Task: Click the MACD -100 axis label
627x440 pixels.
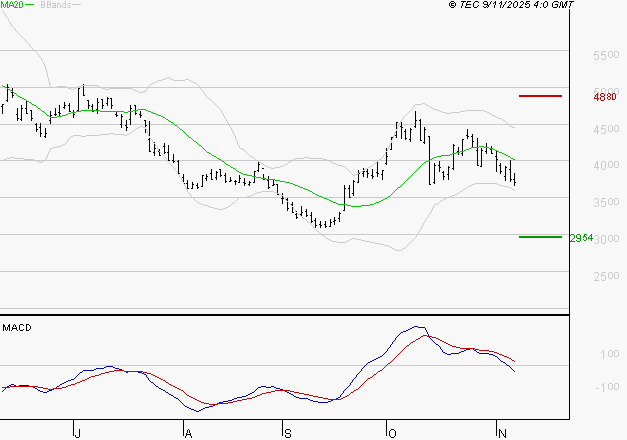Action: [607, 387]
